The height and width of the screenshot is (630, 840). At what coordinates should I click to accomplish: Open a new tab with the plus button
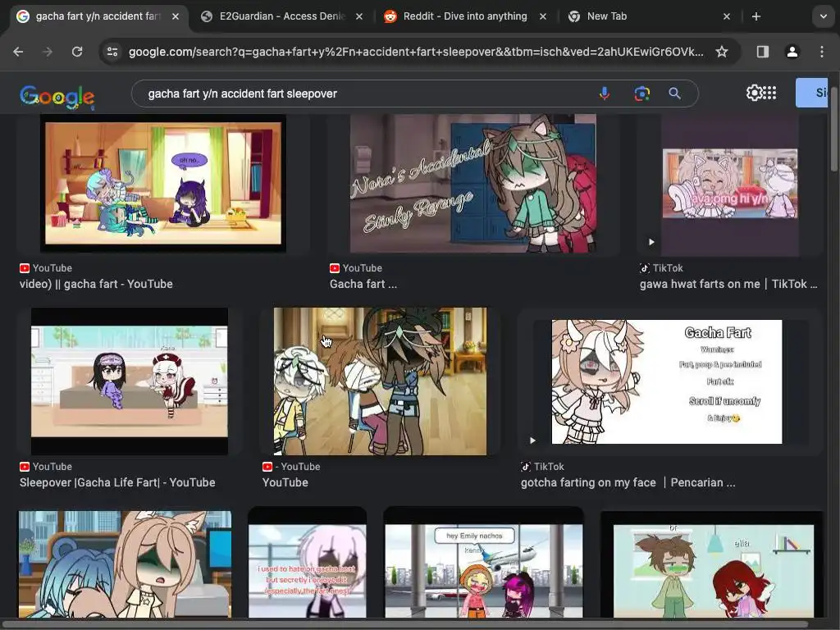(756, 16)
